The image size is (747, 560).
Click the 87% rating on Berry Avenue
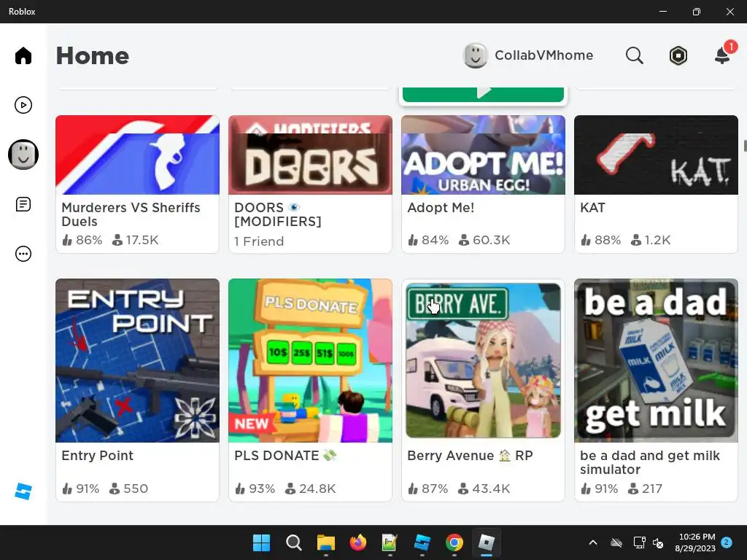(427, 489)
